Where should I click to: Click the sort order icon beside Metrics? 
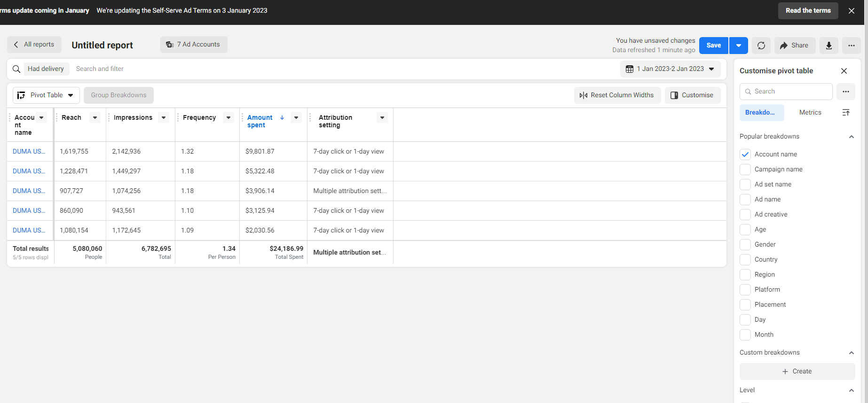pyautogui.click(x=846, y=113)
